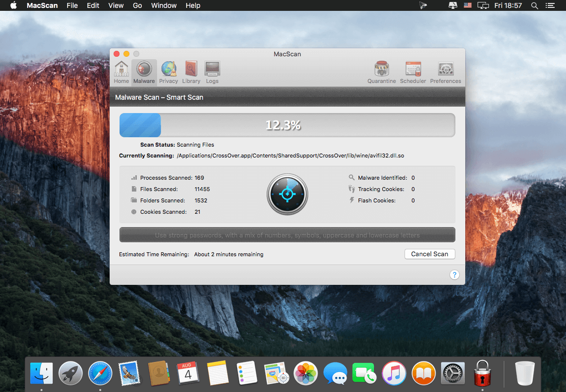Open the Quarantine toolbar icon
566x392 pixels.
tap(382, 72)
